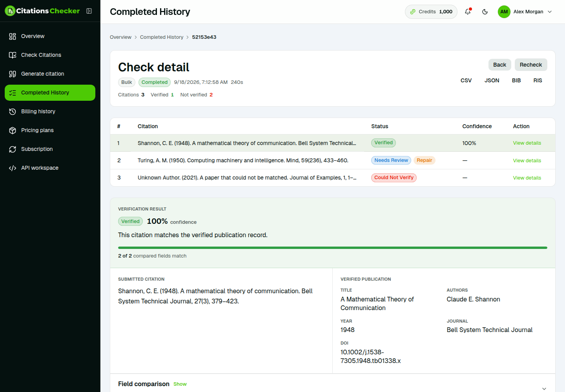
Task: Open Overview in the sidebar
Action: pos(50,36)
